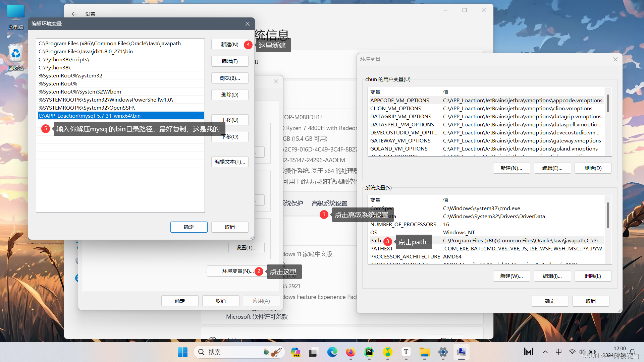This screenshot has height=362, width=644.
Task: Click New(N) in the Edit Environment Variable dialog
Action: pyautogui.click(x=230, y=45)
